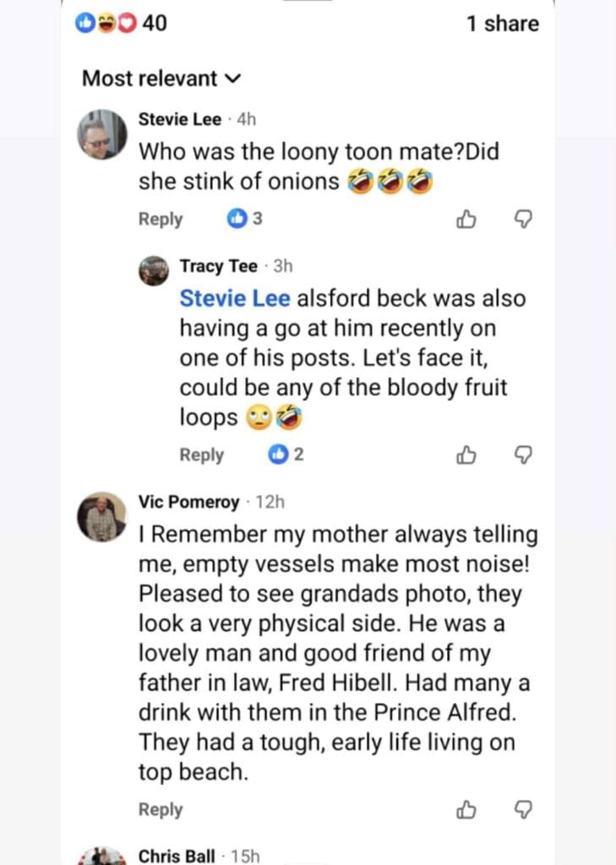Click the Stevie Lee mention in Tracy's reply
This screenshot has height=865, width=616.
[235, 299]
